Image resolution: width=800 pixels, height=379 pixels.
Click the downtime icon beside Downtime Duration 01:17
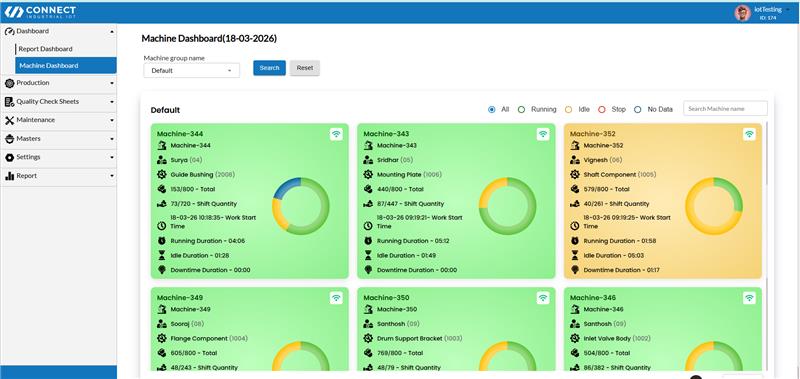[575, 270]
